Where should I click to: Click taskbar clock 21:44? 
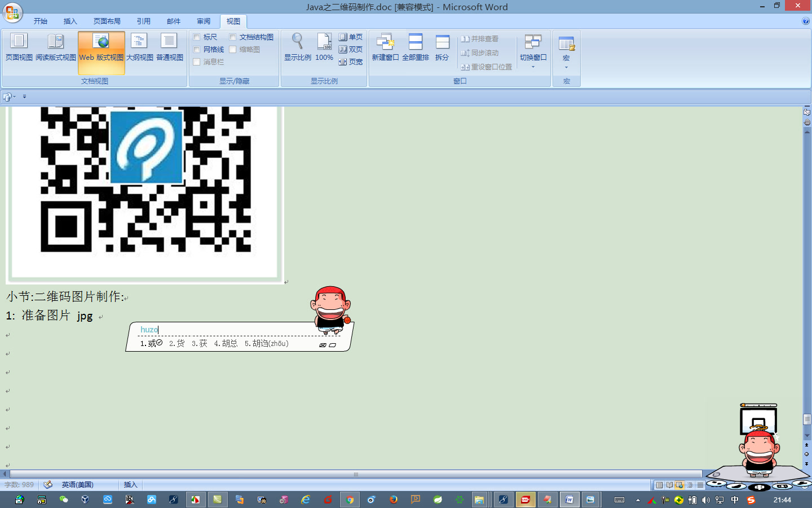782,500
